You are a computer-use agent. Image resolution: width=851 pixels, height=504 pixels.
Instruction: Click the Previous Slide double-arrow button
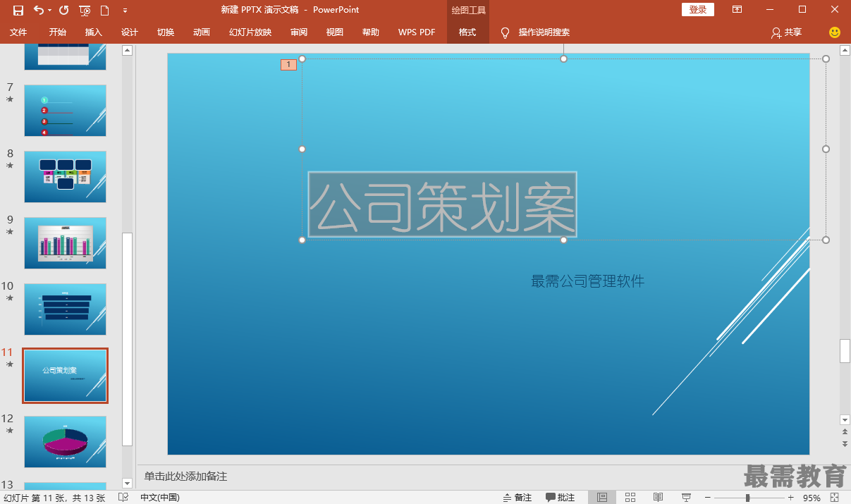coord(845,431)
